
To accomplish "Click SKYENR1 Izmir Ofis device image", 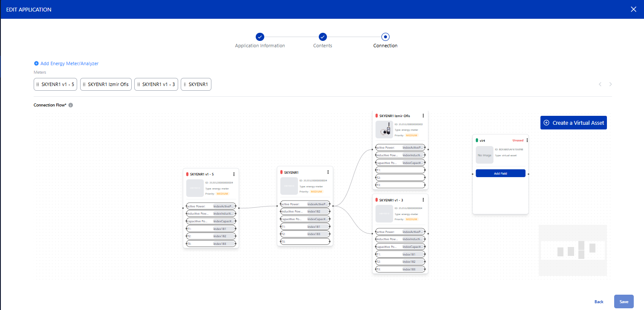I will pos(384,129).
